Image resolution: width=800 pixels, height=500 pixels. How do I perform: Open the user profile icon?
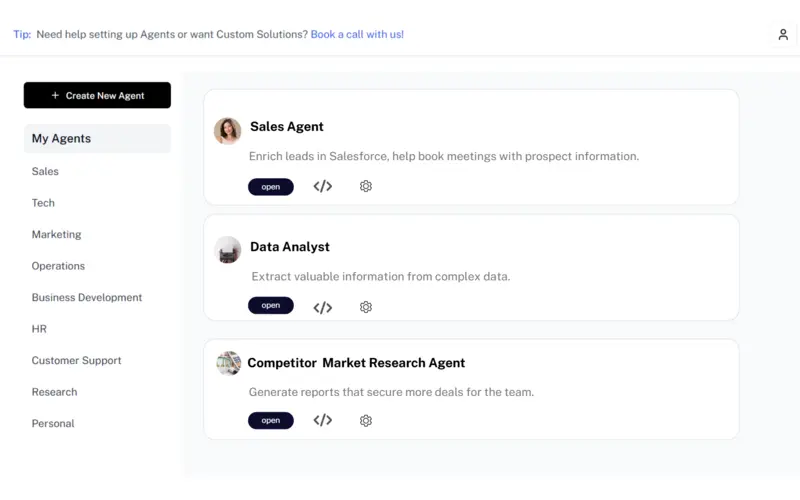pos(783,34)
